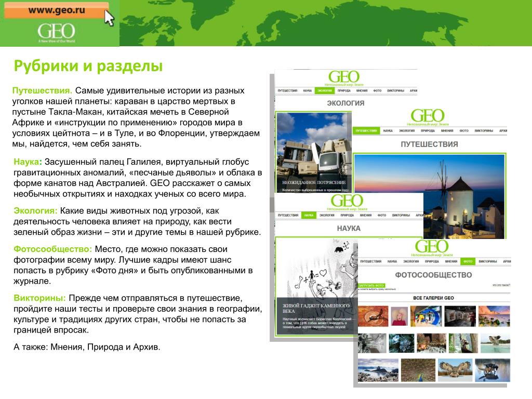This screenshot has height=399, width=532.
Task: Open the Фото tab on the Экология page
Action: tap(377, 90)
